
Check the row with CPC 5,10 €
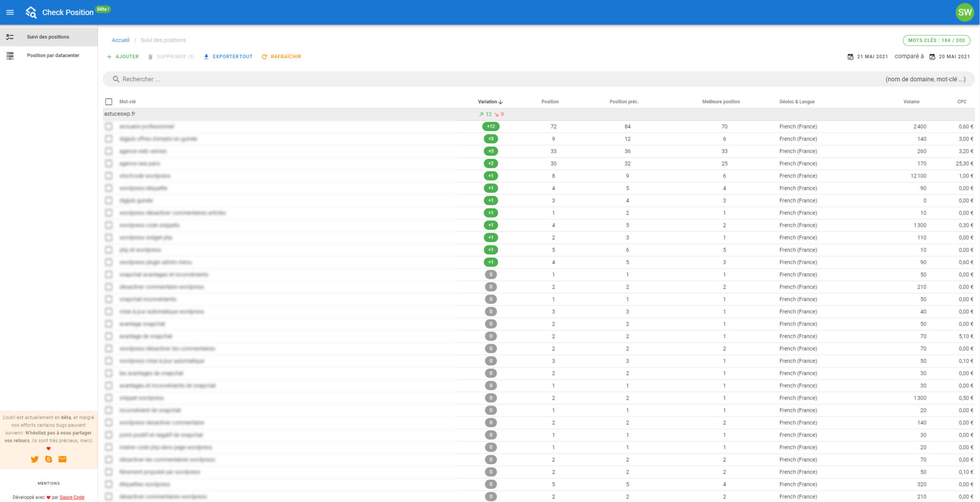(109, 336)
